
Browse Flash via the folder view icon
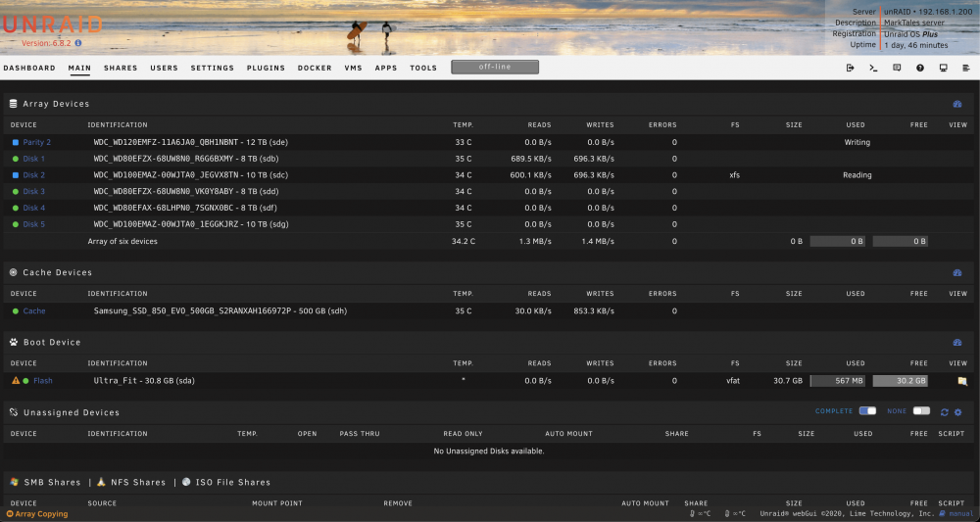point(962,381)
